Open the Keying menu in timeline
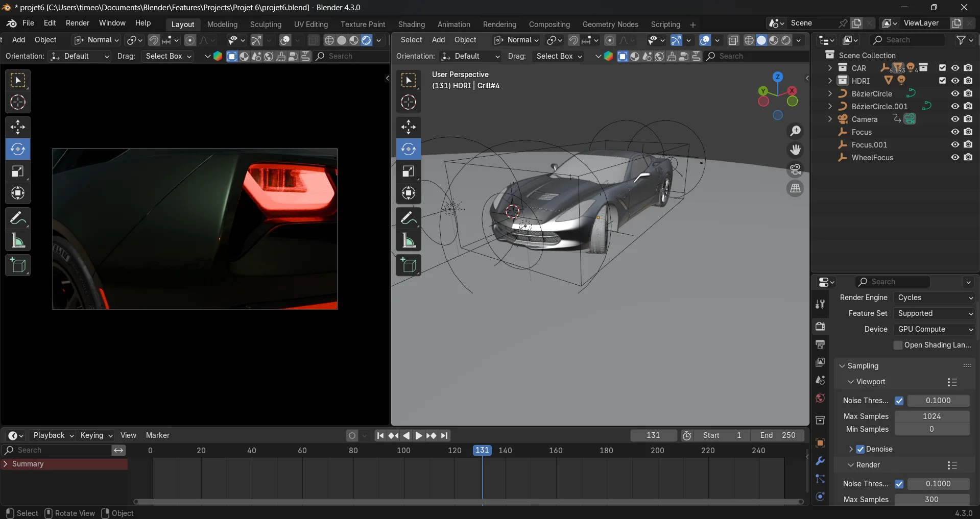Image resolution: width=980 pixels, height=519 pixels. (x=96, y=435)
